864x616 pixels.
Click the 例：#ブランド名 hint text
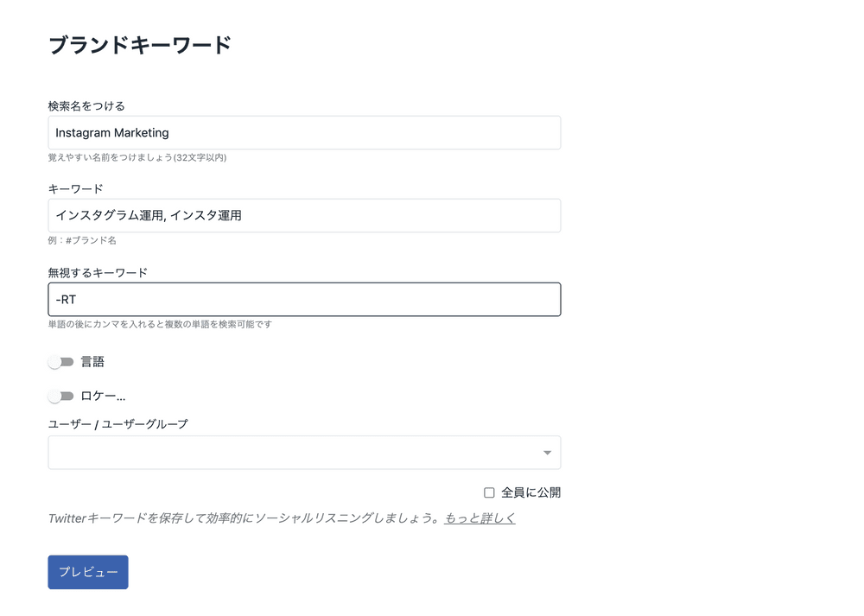(x=82, y=241)
